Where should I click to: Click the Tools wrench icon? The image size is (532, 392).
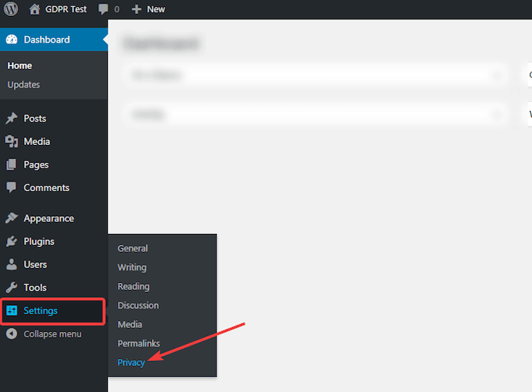[12, 287]
